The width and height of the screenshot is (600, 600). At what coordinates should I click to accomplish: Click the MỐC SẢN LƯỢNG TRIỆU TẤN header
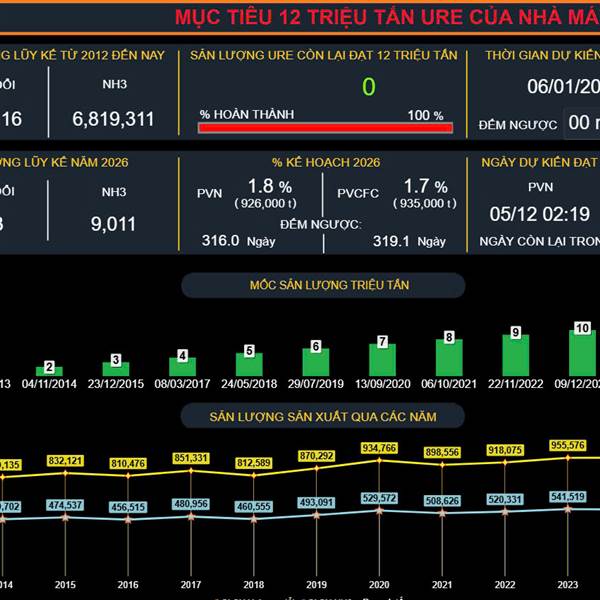click(x=323, y=285)
